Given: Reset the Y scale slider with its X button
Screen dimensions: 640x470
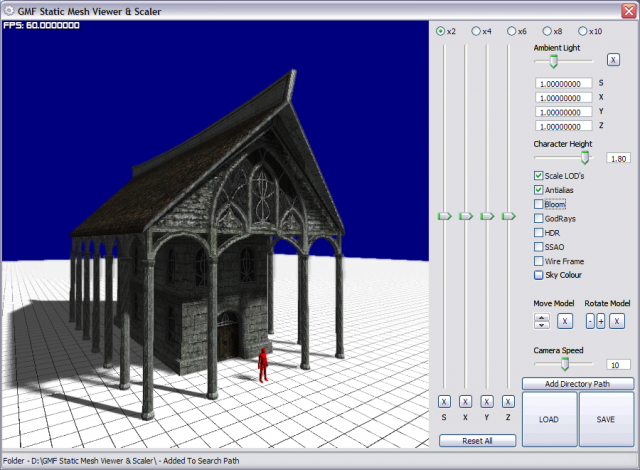Looking at the screenshot, I should pyautogui.click(x=487, y=401).
